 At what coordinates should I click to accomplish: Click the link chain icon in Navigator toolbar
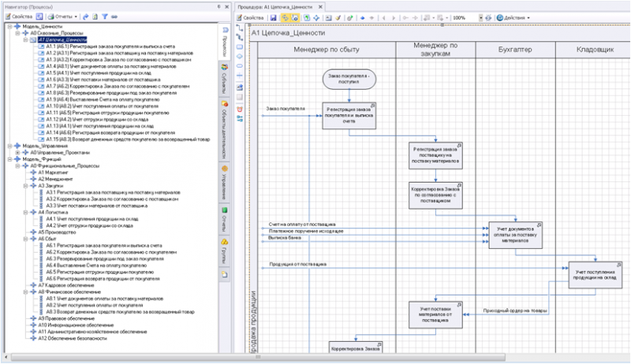114,17
